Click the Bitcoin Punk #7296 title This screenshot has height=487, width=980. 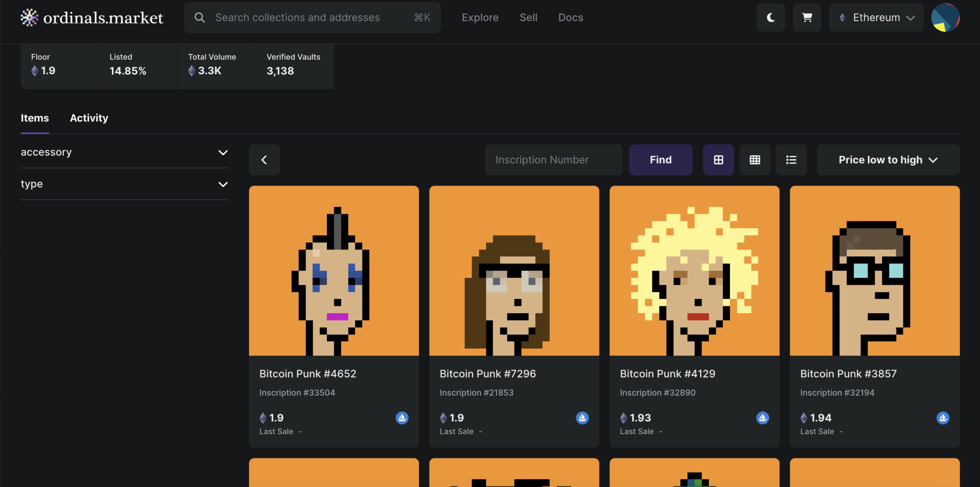click(488, 374)
